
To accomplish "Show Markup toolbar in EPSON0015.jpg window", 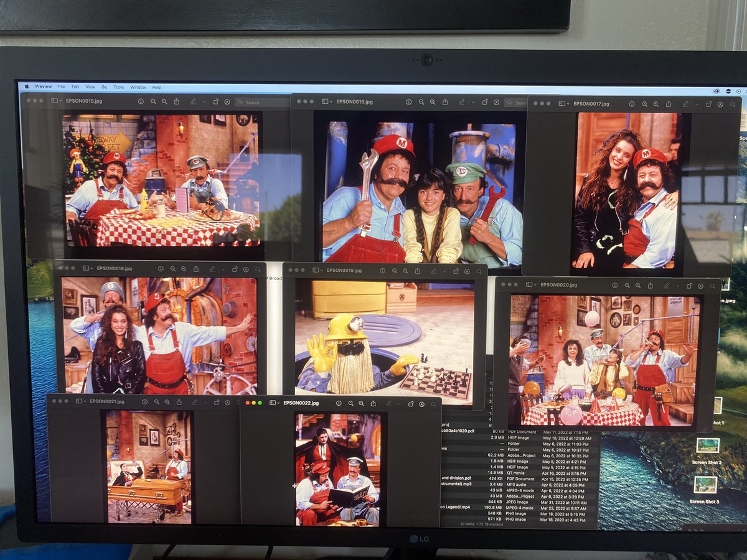I will pyautogui.click(x=227, y=102).
